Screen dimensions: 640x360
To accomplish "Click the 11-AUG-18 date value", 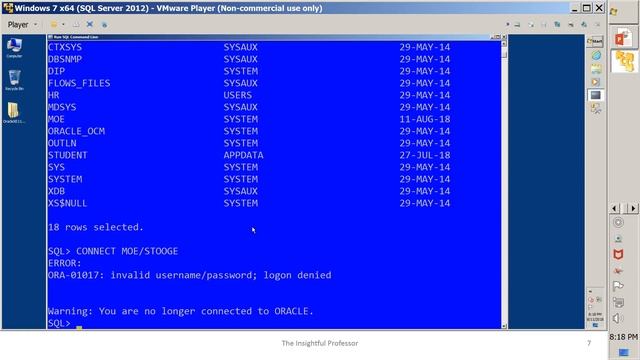I will [424, 119].
